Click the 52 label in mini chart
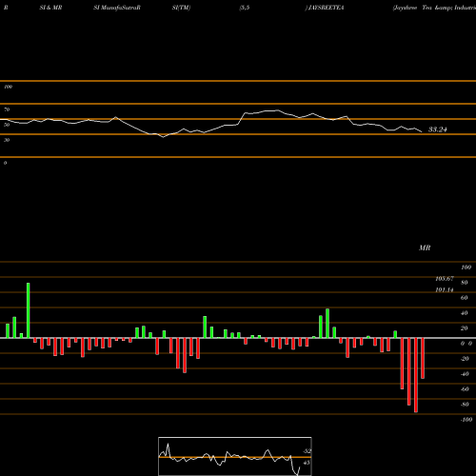This screenshot has width=476, height=476. coord(307,451)
